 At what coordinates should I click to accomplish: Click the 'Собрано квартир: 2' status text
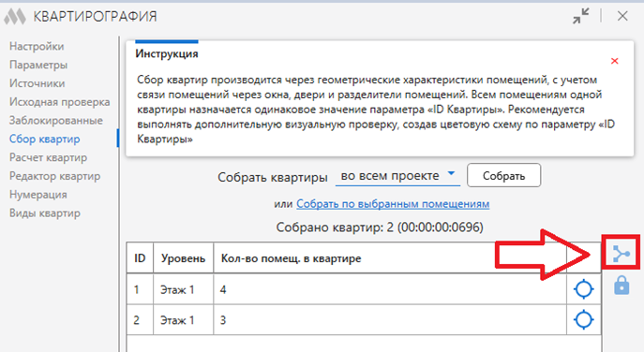pyautogui.click(x=379, y=227)
